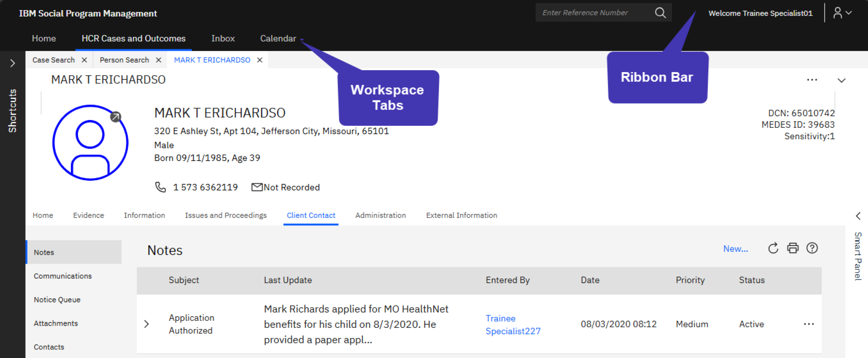Open the Calendar tab

click(x=278, y=38)
